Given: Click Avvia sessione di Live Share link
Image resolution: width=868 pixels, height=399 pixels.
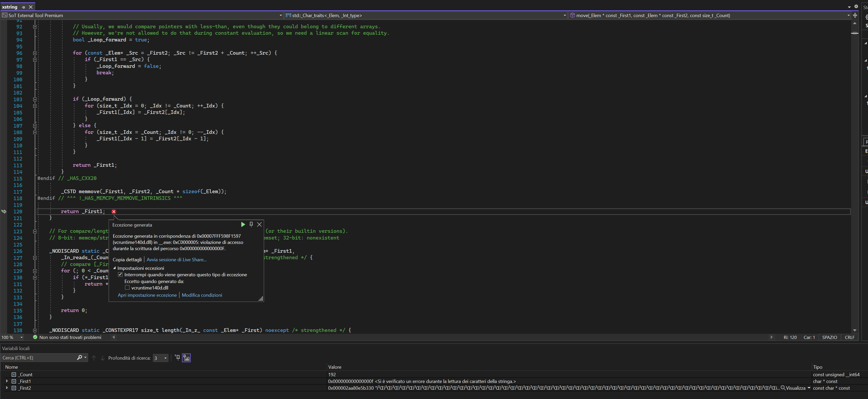Looking at the screenshot, I should [x=177, y=260].
